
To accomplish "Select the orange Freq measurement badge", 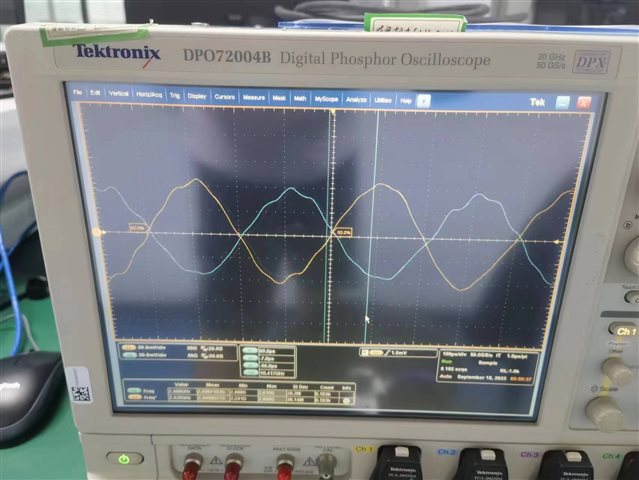I will (134, 397).
